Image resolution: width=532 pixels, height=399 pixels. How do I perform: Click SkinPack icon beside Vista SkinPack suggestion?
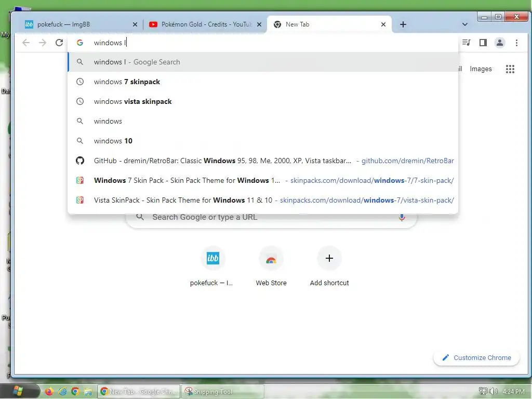(x=79, y=200)
